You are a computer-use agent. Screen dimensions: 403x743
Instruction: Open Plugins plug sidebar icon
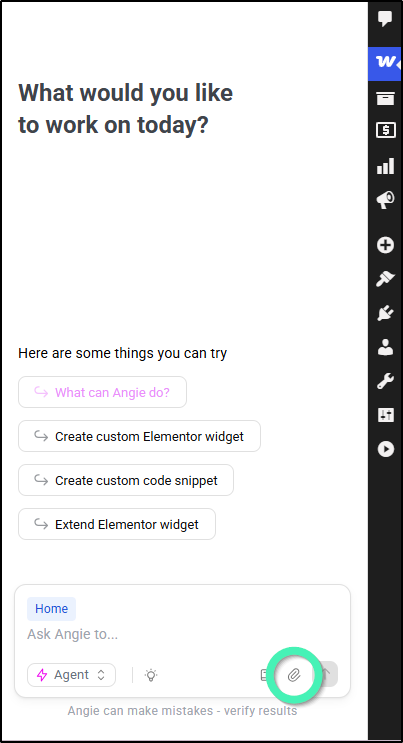[385, 313]
